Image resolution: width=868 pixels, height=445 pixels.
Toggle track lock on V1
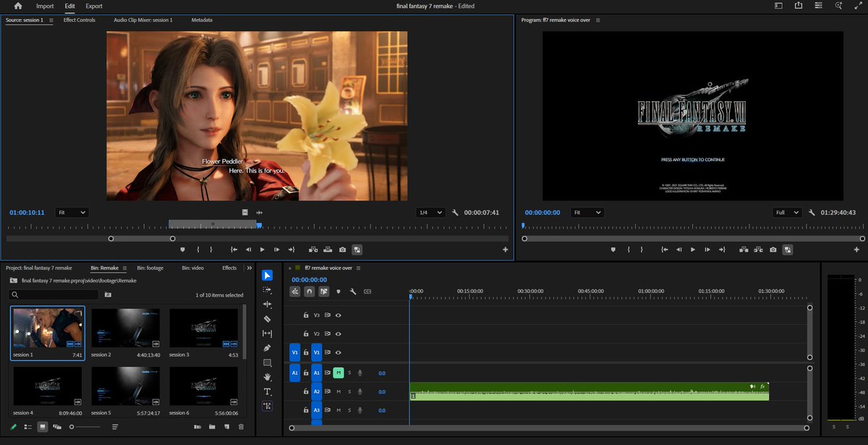(306, 352)
